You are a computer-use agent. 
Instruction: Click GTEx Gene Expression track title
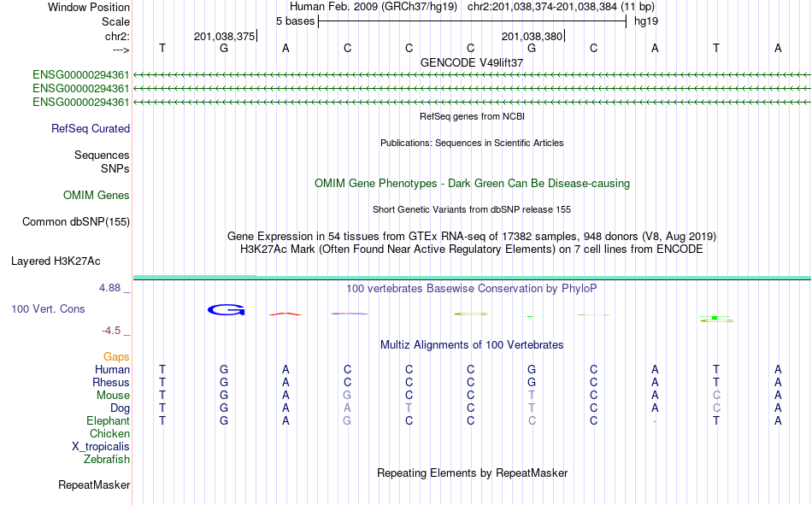472,236
